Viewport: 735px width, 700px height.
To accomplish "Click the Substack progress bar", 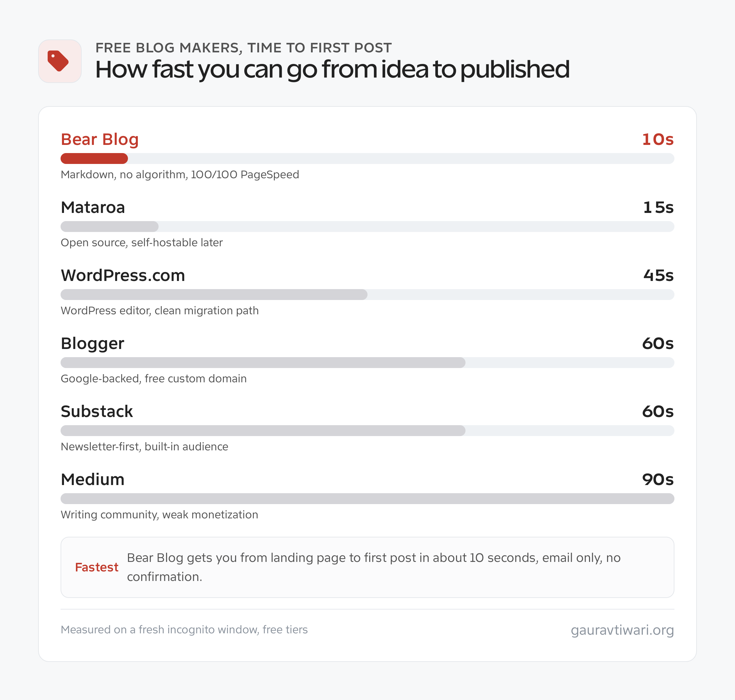I will click(x=263, y=431).
